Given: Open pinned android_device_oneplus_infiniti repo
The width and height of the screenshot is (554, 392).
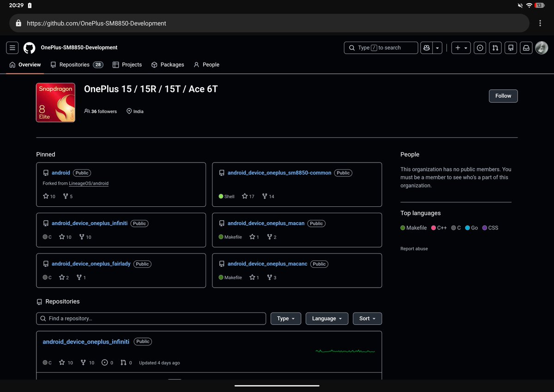Looking at the screenshot, I should coord(90,223).
